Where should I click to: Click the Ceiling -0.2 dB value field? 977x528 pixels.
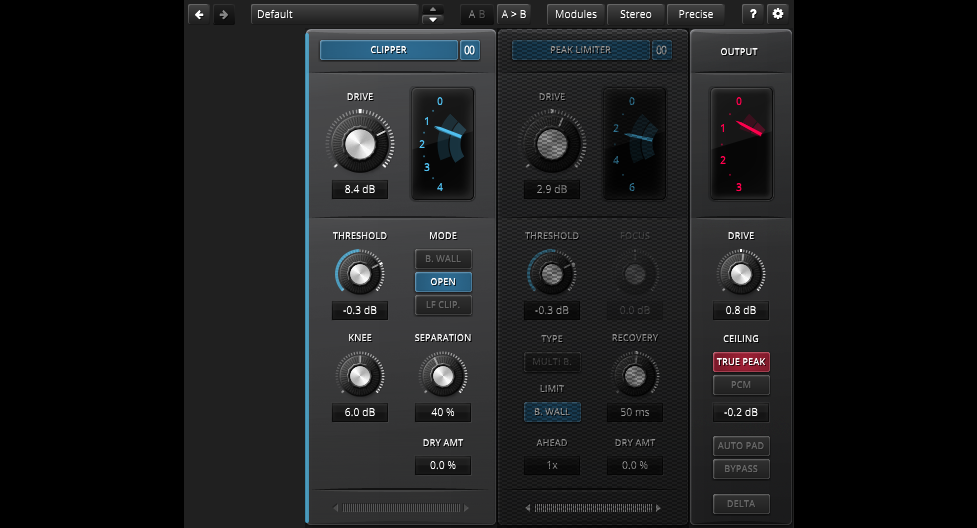click(741, 412)
